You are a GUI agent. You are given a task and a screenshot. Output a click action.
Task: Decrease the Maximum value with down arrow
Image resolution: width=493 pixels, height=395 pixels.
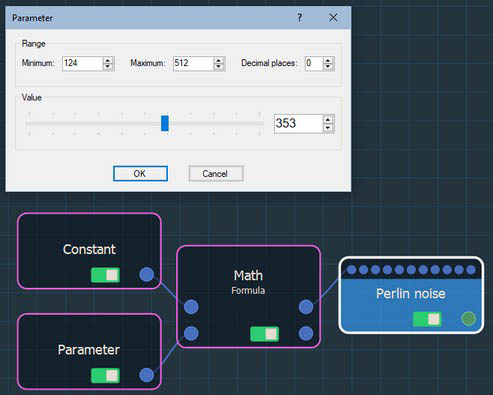tap(218, 67)
